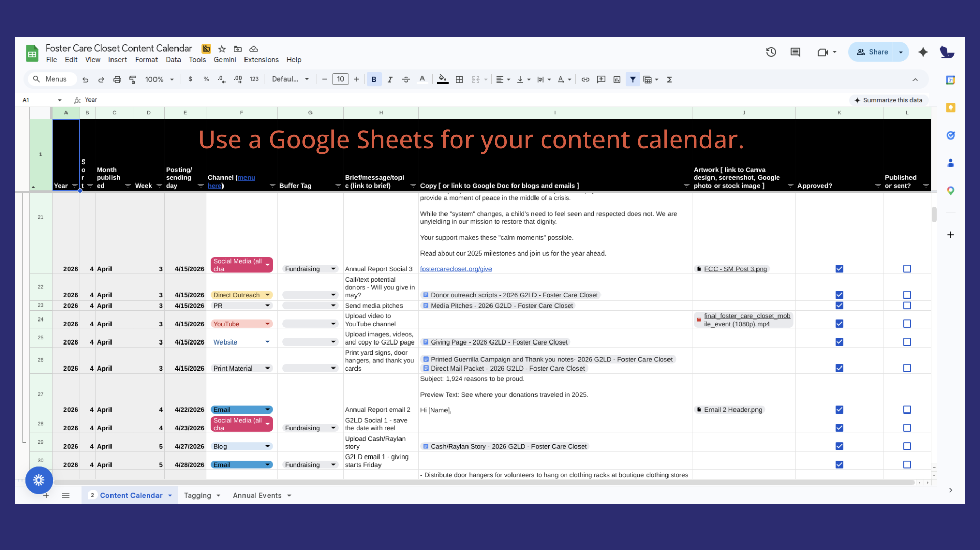This screenshot has height=550, width=980.
Task: Open the Format menu
Action: point(146,60)
